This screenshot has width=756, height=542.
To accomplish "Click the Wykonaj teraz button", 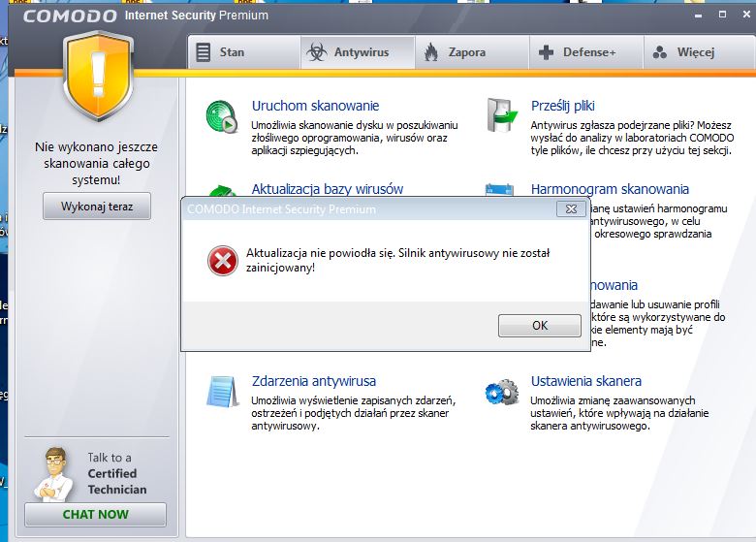I will click(x=96, y=207).
